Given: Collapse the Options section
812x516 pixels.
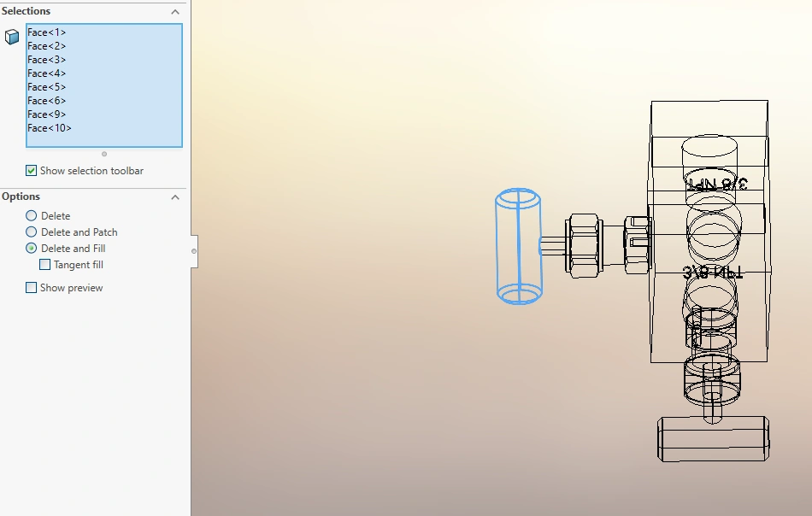Looking at the screenshot, I should [x=175, y=197].
